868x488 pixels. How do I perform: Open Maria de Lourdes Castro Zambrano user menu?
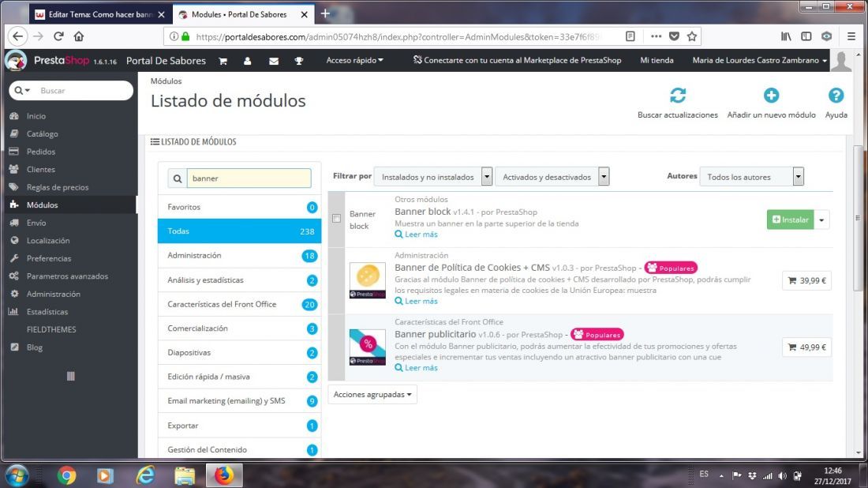759,60
